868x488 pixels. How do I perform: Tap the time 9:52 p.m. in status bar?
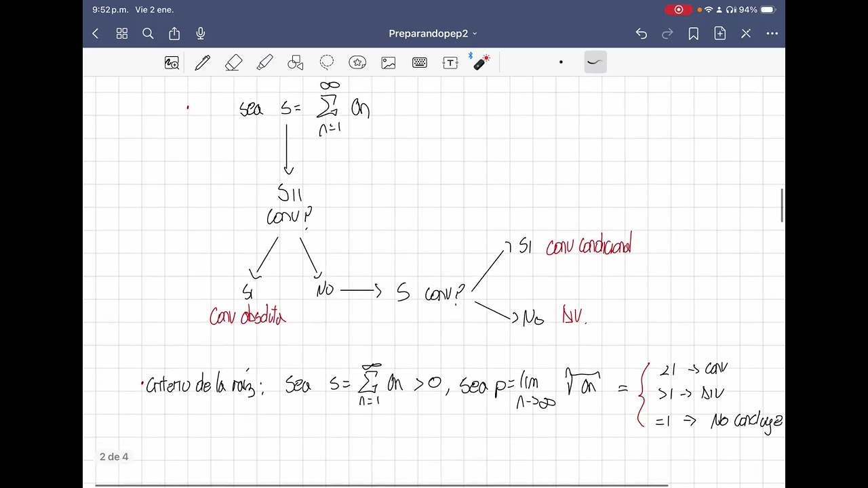click(110, 9)
